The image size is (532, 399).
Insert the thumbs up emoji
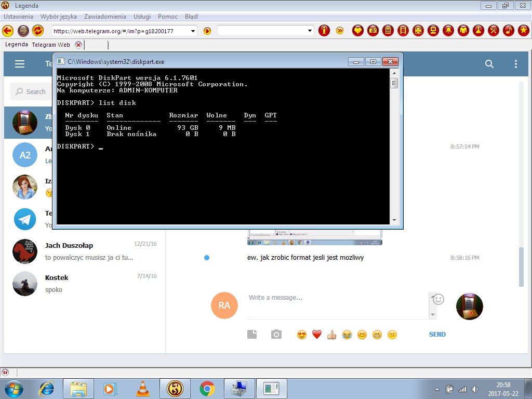click(332, 335)
